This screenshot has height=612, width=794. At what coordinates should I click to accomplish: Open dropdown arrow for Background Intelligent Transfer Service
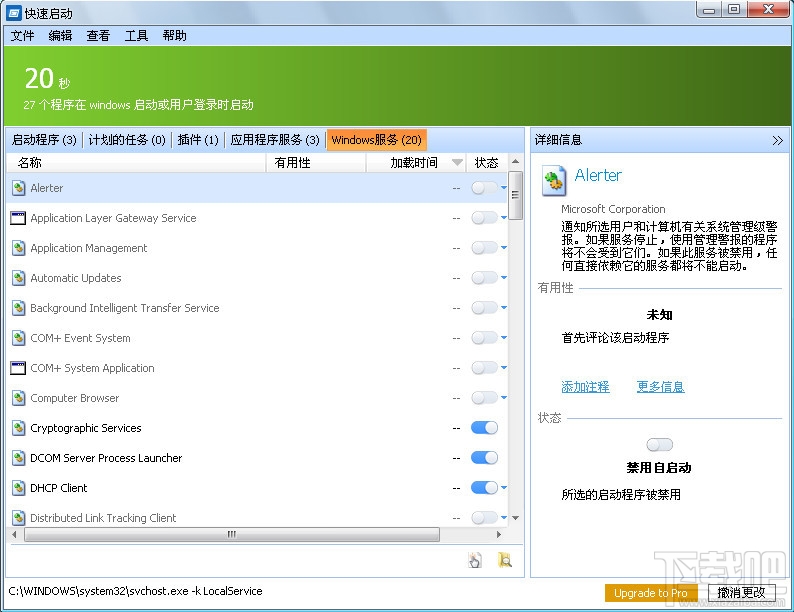504,307
